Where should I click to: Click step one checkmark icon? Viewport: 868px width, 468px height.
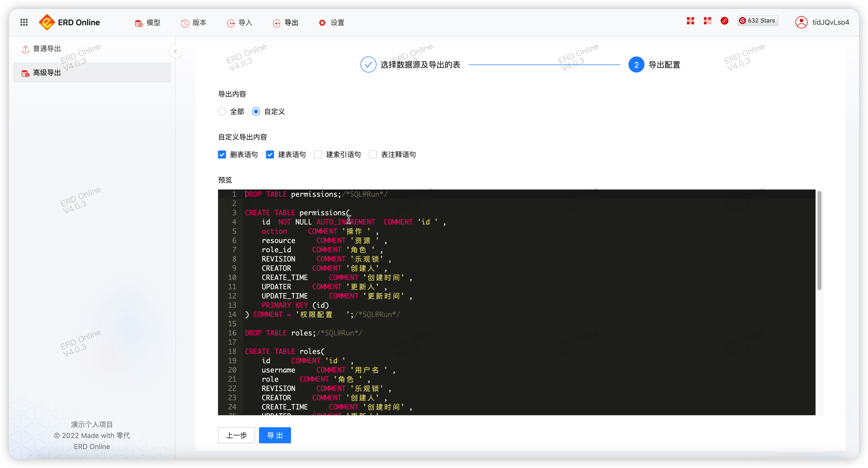(x=368, y=64)
